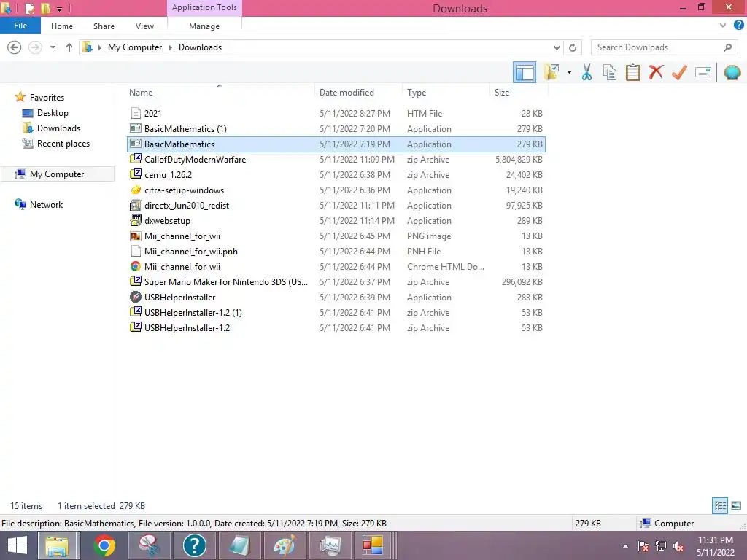Toggle the navigation pane layout button
This screenshot has height=560, width=747.
(525, 72)
